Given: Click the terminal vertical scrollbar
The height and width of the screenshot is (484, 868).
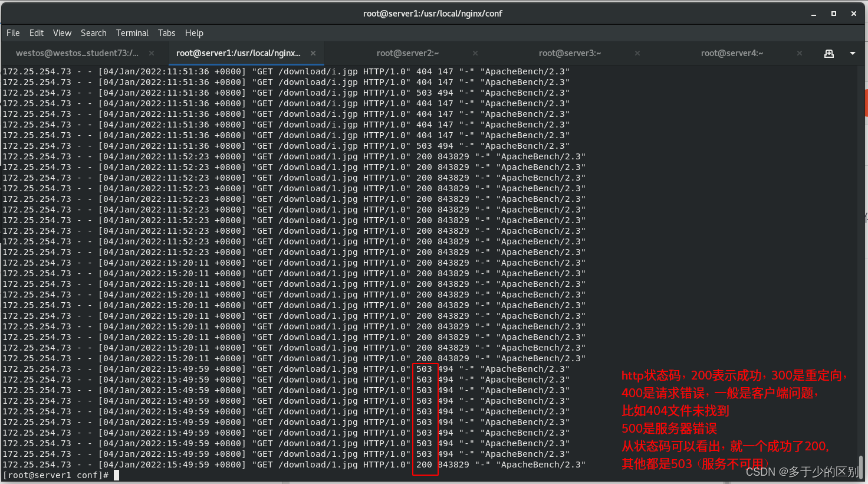Looking at the screenshot, I should pos(862,467).
